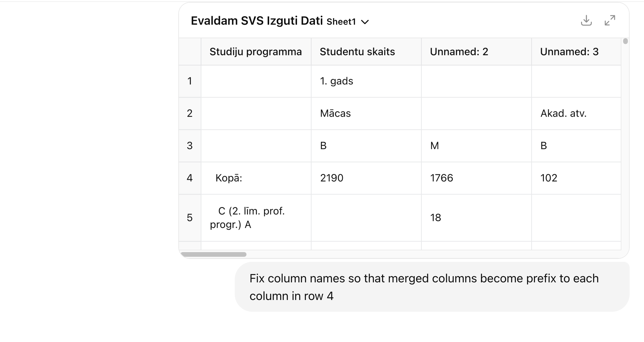The width and height of the screenshot is (644, 342).
Task: Click the Akad. atv. cell
Action: [x=576, y=113]
